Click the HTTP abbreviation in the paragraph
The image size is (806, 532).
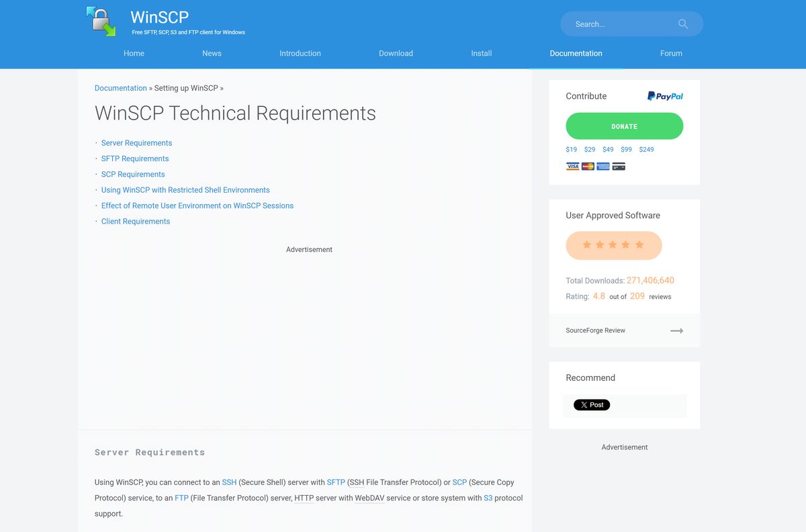pyautogui.click(x=304, y=498)
